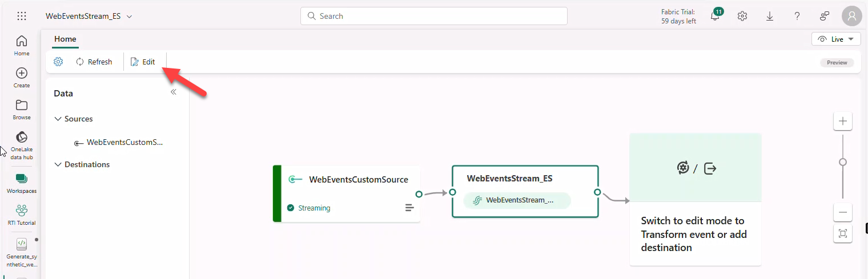Click the Edit button
The image size is (868, 279).
(143, 62)
